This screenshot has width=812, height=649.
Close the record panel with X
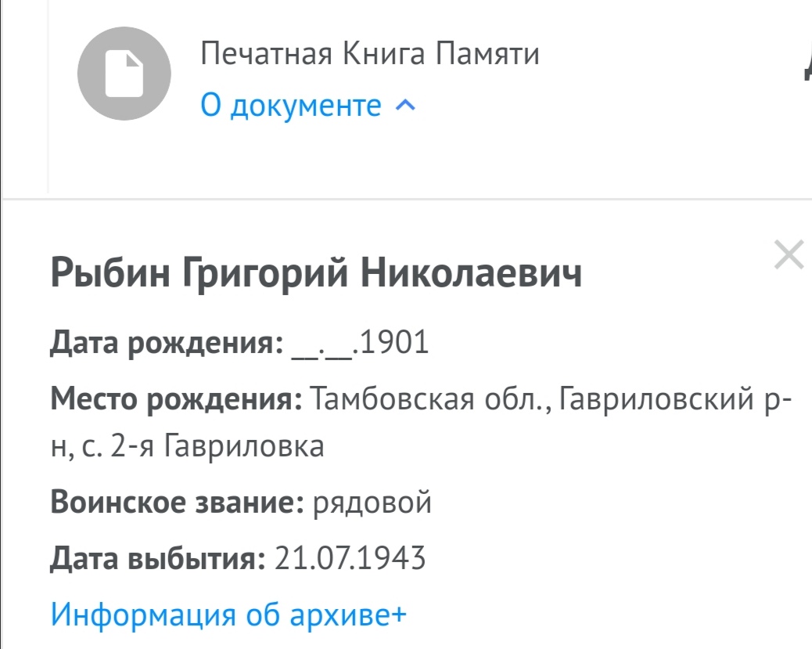(x=788, y=255)
